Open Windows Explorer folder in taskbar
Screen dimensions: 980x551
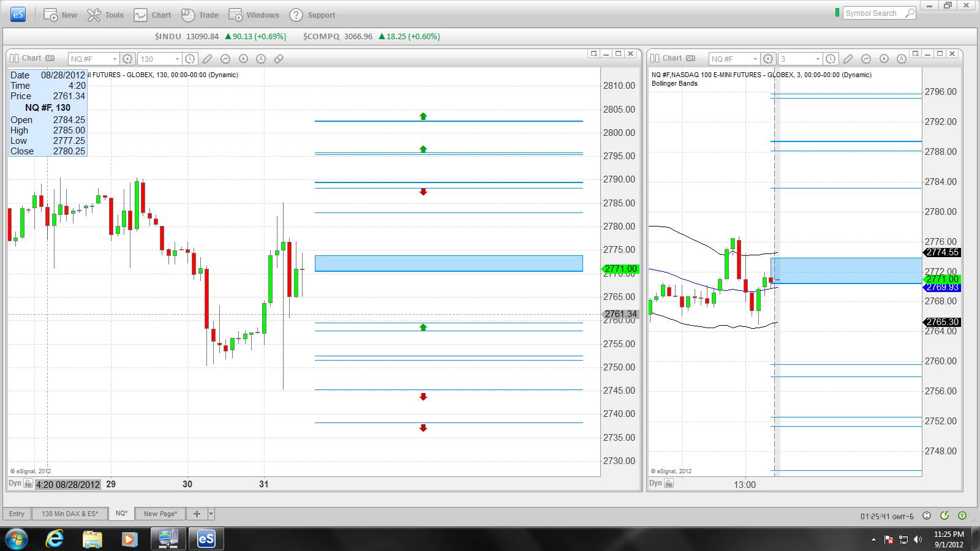[92, 539]
